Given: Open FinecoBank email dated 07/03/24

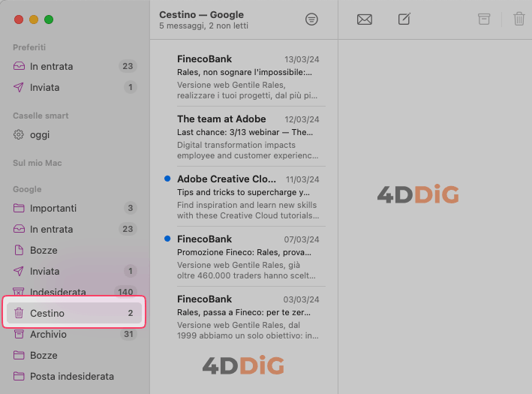Looking at the screenshot, I should [x=245, y=257].
